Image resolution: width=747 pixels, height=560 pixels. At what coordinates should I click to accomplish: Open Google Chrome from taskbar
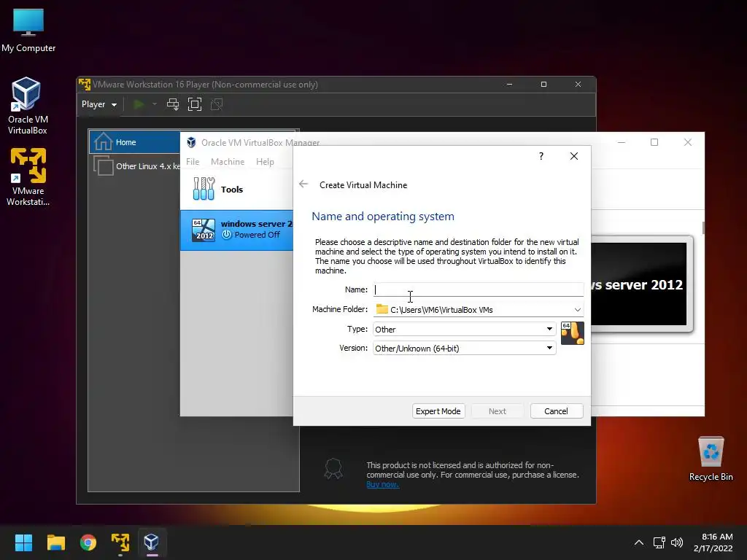[x=88, y=542]
